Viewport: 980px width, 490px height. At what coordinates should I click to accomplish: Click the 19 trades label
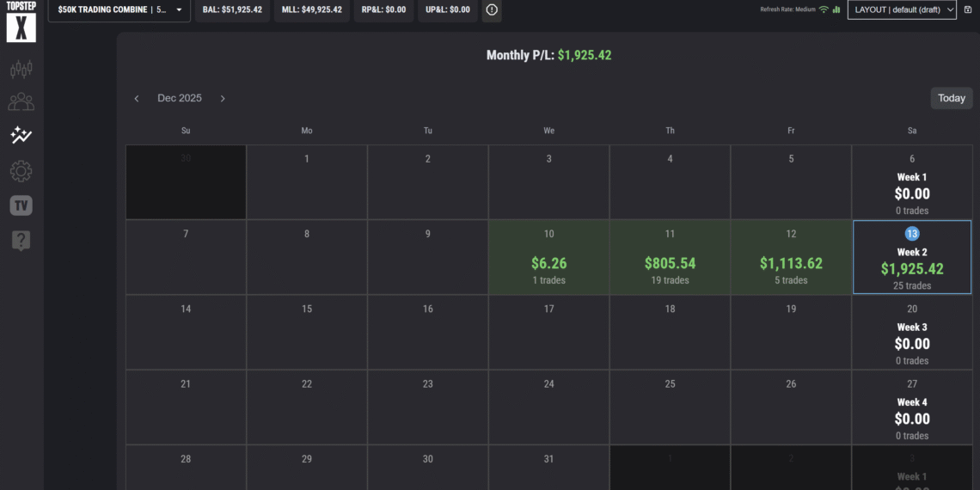(670, 280)
